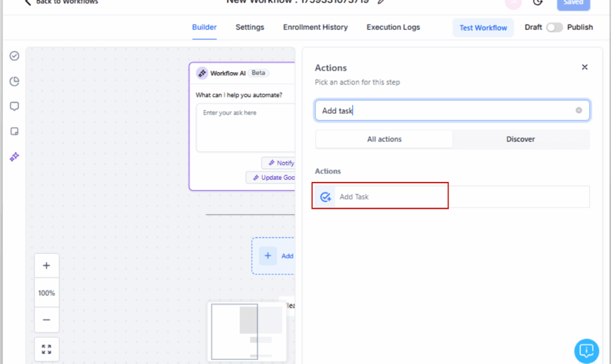Click the Add Task checkmark icon in panel
Viewport: 611px width, 364px height.
coord(325,196)
